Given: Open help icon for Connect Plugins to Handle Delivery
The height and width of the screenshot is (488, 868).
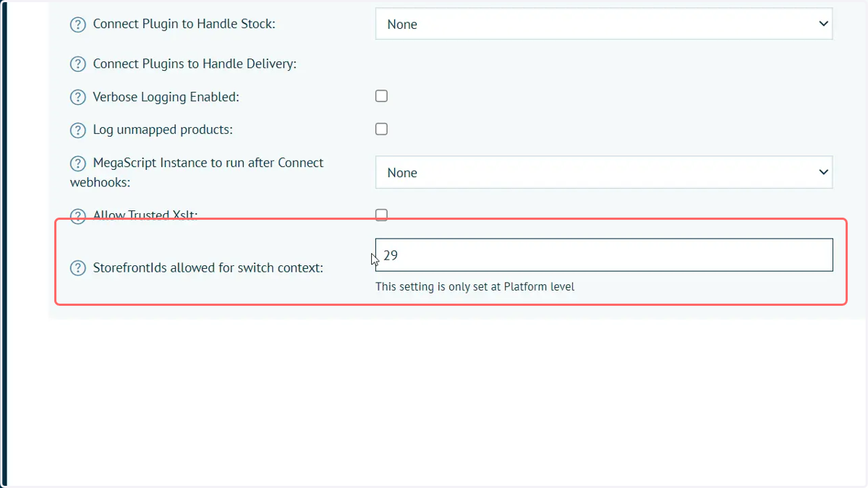Looking at the screenshot, I should [77, 64].
